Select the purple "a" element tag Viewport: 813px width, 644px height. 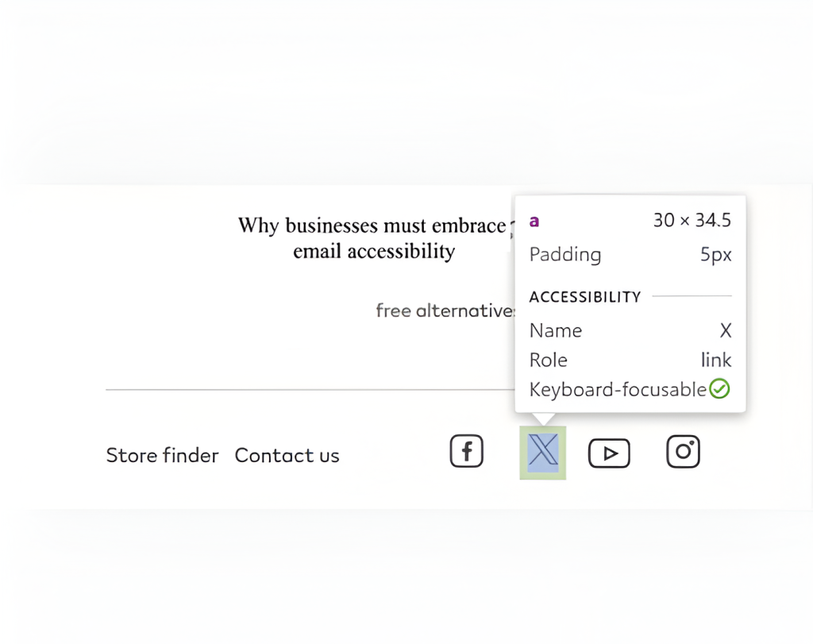pyautogui.click(x=534, y=221)
